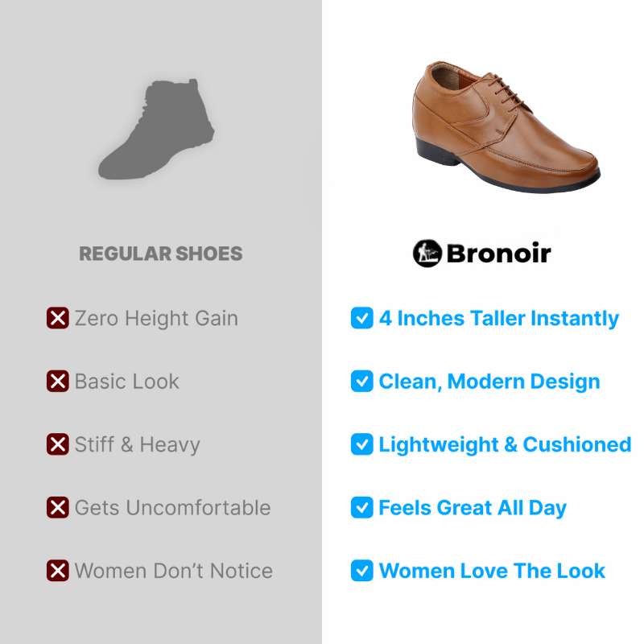Click the blue check beside Feels Great All Day
Screen dimensions: 644x644
tap(361, 508)
